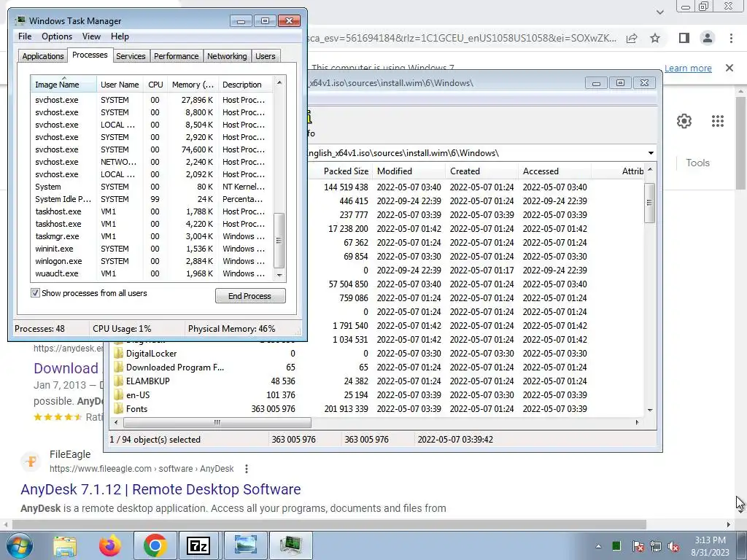Switch to Chrome in taskbar
This screenshot has height=560, width=747.
[x=155, y=545]
